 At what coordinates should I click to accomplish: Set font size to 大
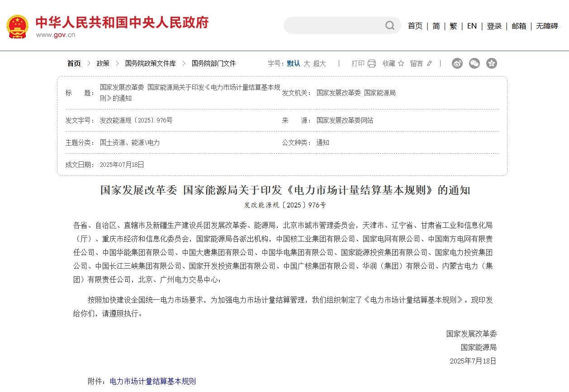(x=307, y=63)
